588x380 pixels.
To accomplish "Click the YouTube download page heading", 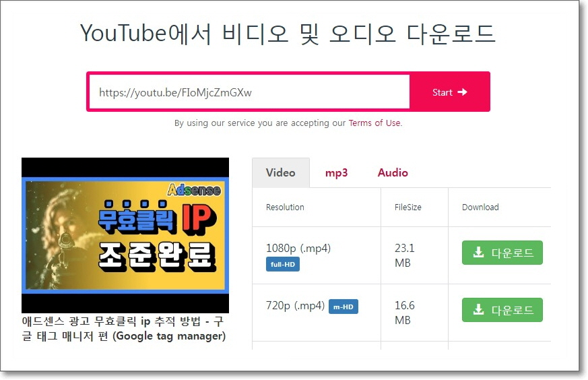I will [288, 34].
